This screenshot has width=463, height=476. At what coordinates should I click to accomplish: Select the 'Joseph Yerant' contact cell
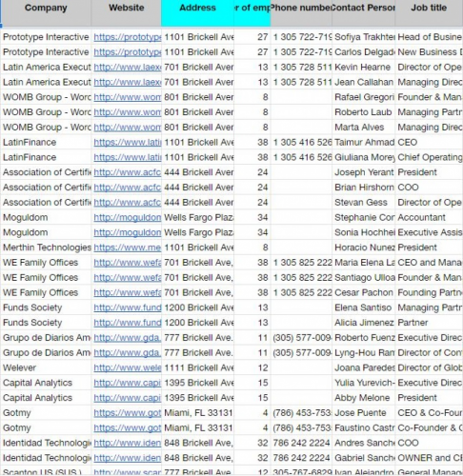pyautogui.click(x=364, y=172)
